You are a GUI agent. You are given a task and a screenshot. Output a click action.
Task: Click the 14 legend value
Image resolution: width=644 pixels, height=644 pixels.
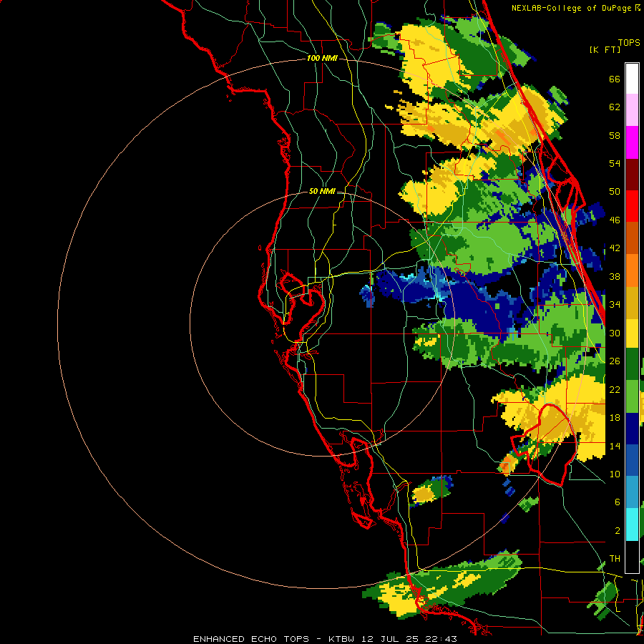pyautogui.click(x=615, y=446)
